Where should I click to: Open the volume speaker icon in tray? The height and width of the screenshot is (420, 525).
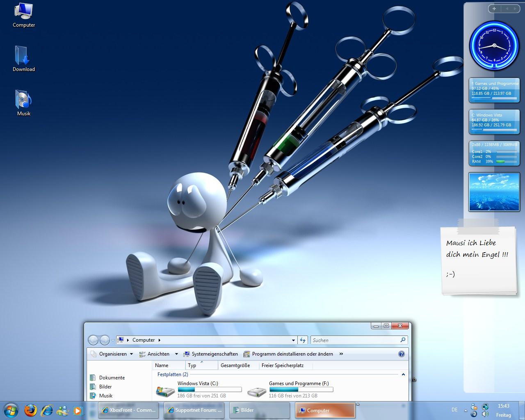(485, 414)
